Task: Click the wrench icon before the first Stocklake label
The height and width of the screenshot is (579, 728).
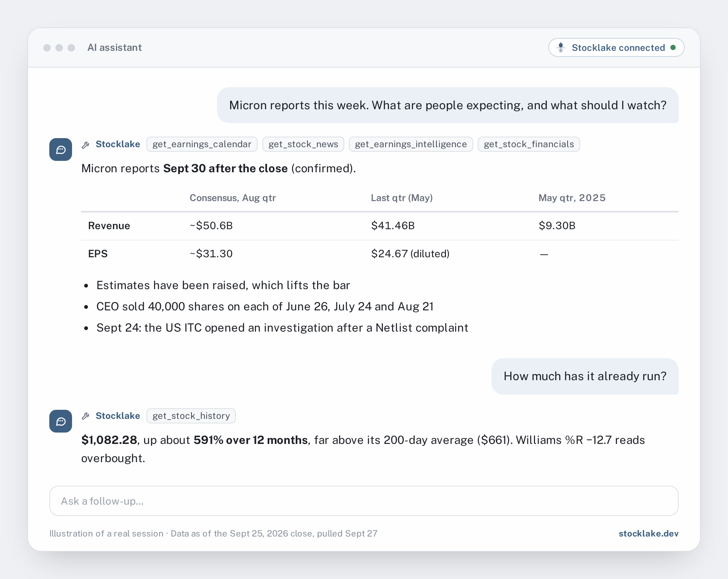Action: tap(86, 145)
